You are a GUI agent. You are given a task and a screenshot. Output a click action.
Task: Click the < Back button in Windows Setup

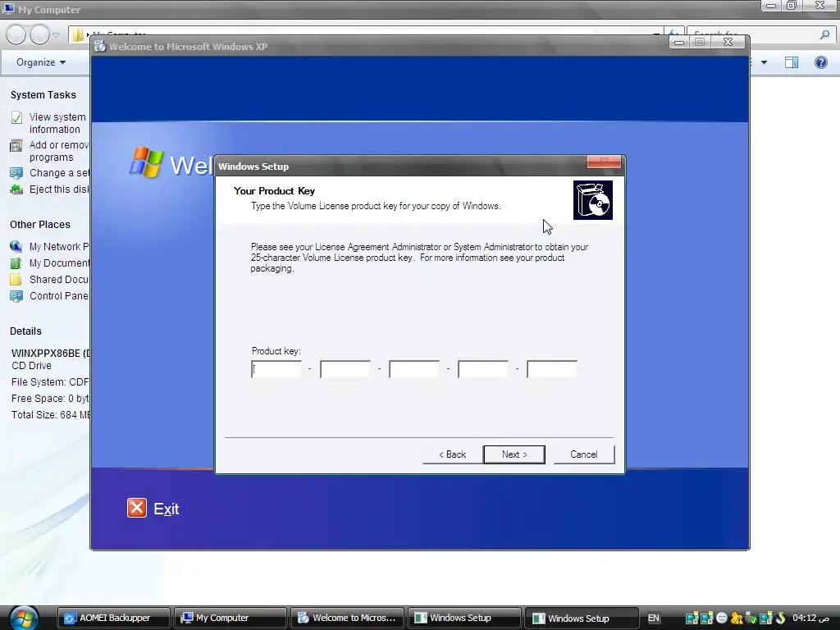point(452,454)
